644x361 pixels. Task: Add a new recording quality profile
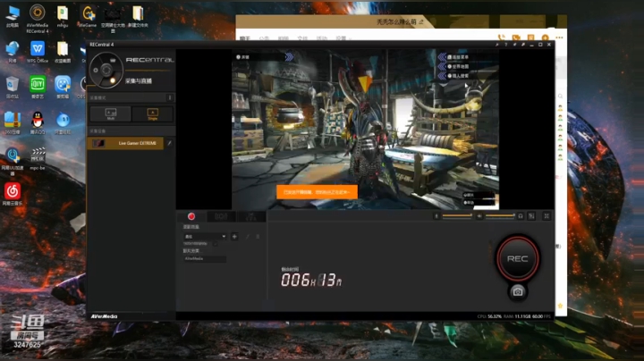[x=234, y=236]
